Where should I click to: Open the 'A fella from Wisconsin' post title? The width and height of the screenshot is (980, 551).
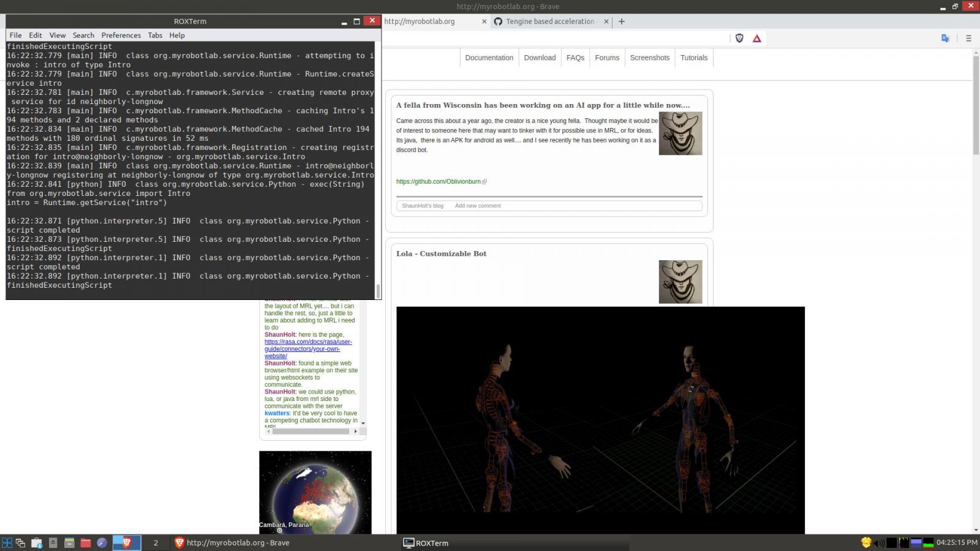pos(543,105)
